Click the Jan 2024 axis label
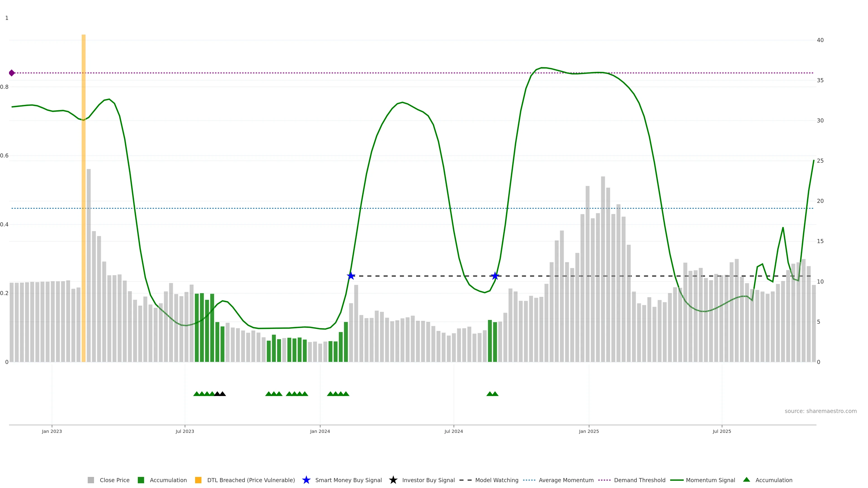868x488 pixels. point(320,432)
